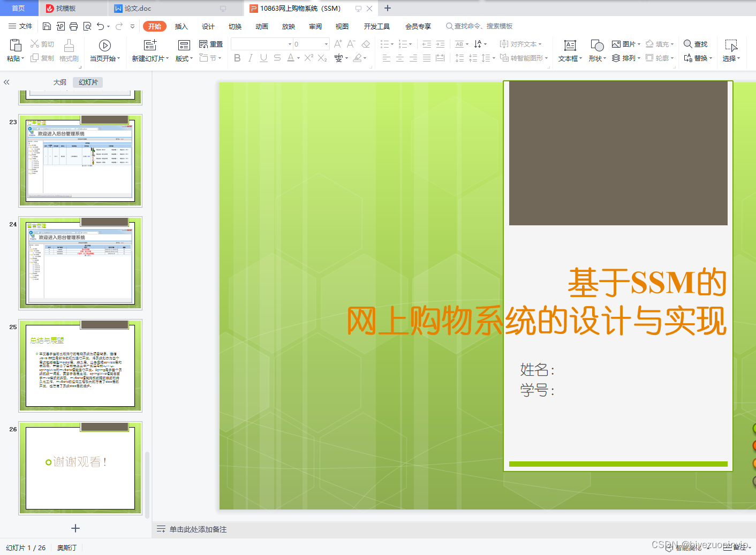Click the Picture (图片) insert icon

(x=616, y=44)
